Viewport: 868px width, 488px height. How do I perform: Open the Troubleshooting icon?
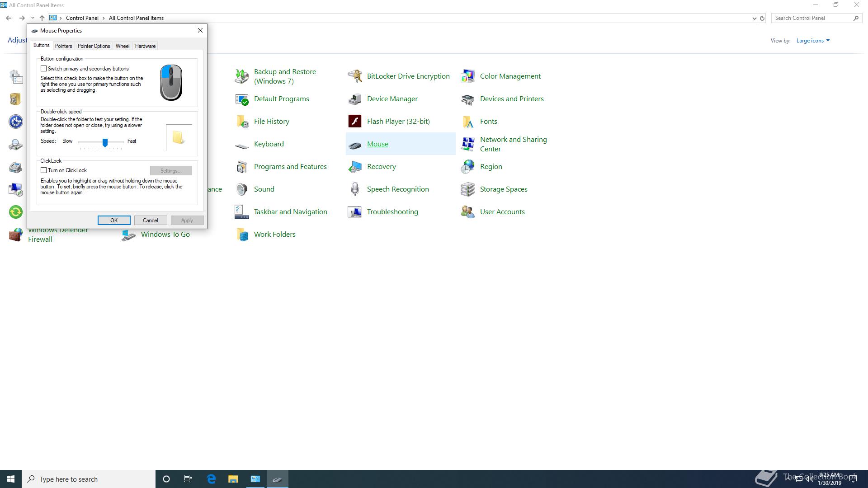355,212
